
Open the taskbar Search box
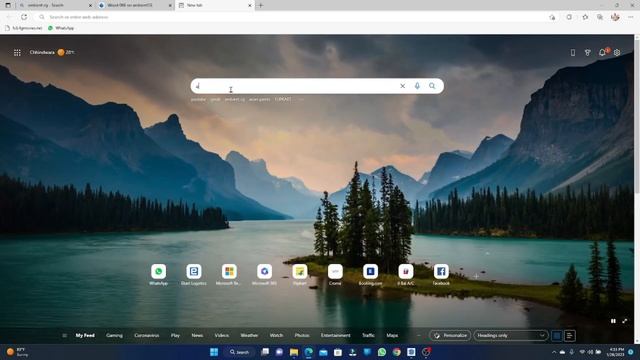[x=239, y=352]
